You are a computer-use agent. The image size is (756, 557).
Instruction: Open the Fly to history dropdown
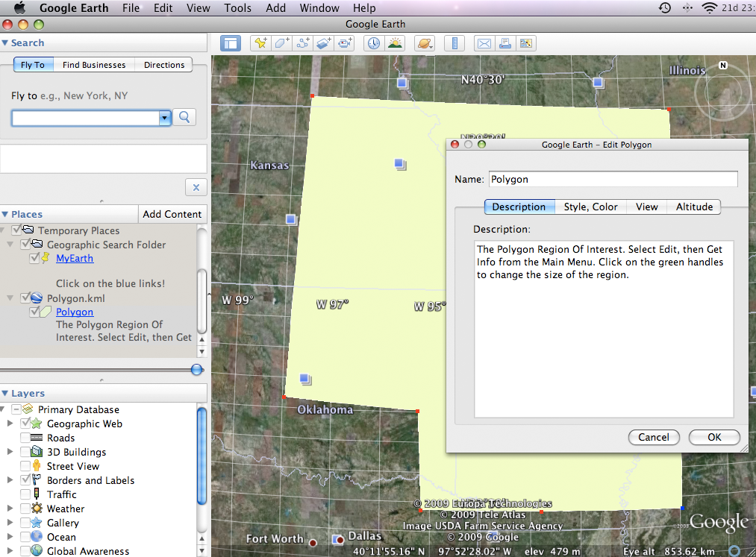(165, 118)
